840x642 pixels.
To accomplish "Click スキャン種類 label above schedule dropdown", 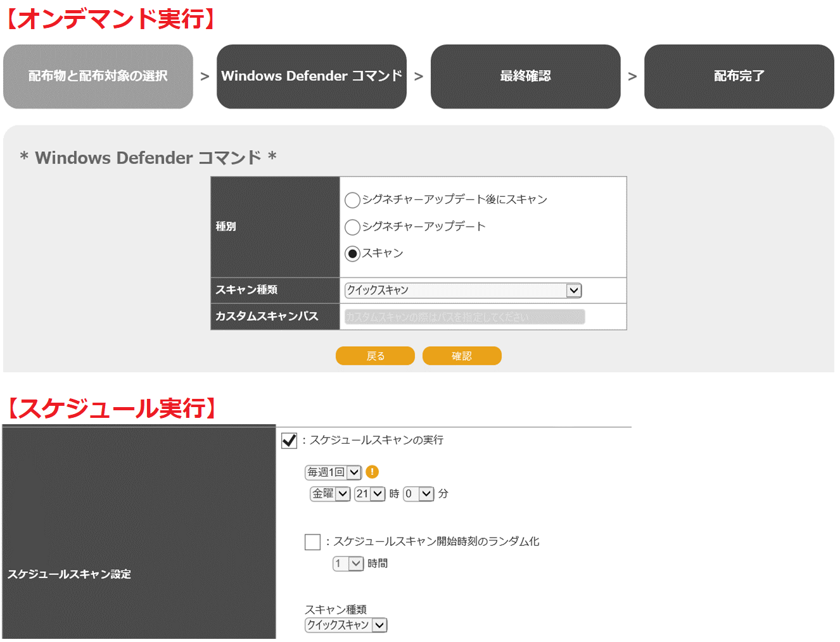I will [x=336, y=610].
